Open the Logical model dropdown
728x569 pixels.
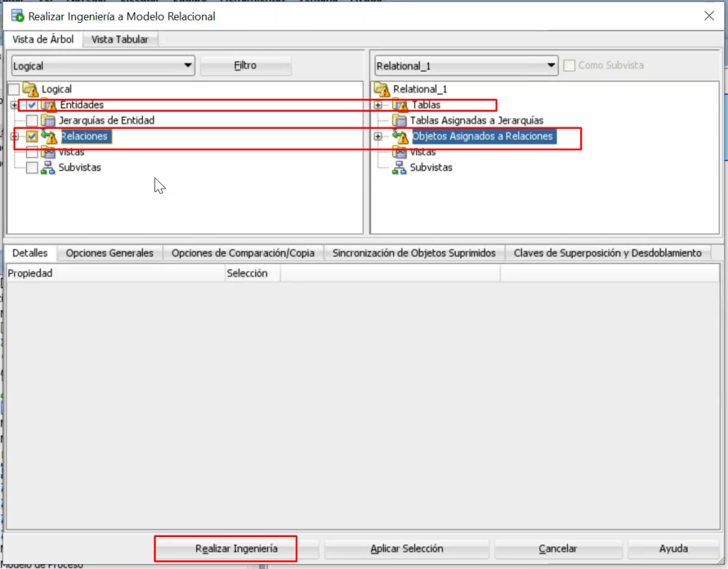[189, 65]
